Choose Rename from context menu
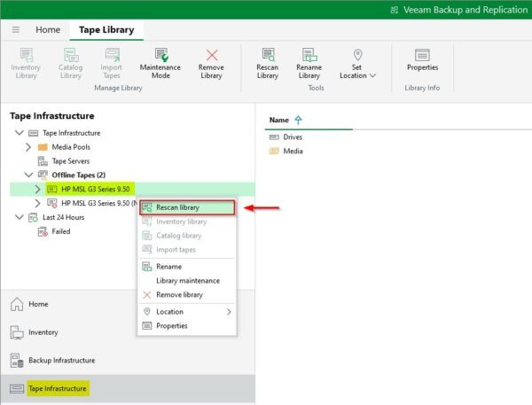 tap(187, 267)
